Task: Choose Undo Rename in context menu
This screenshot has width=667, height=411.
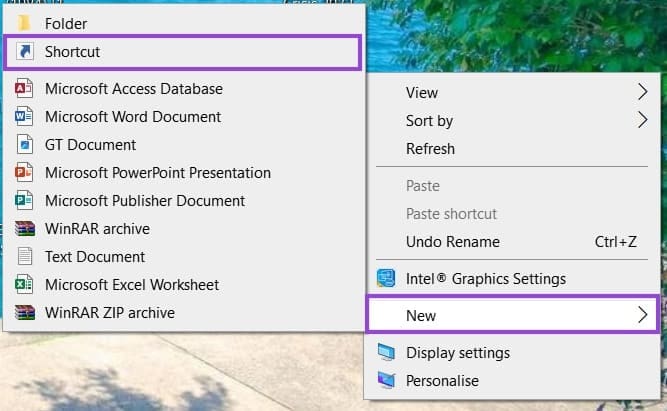Action: (x=452, y=242)
